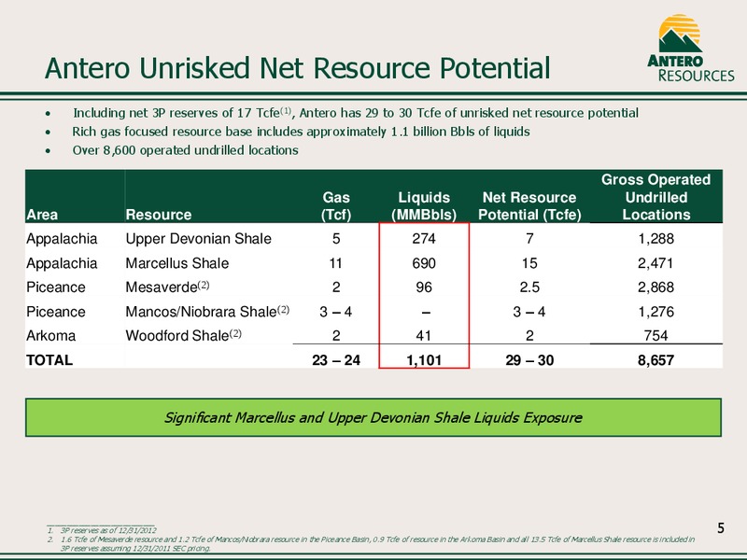Click the bullet about net 3P reserves of 17 Tcfe
This screenshot has width=747, height=560.
click(x=356, y=113)
